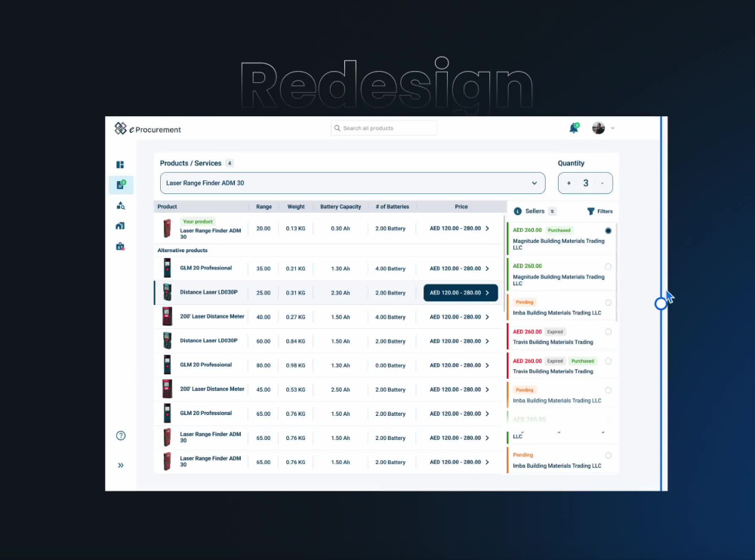Click the Sellers info icon
755x560 pixels.
[518, 211]
